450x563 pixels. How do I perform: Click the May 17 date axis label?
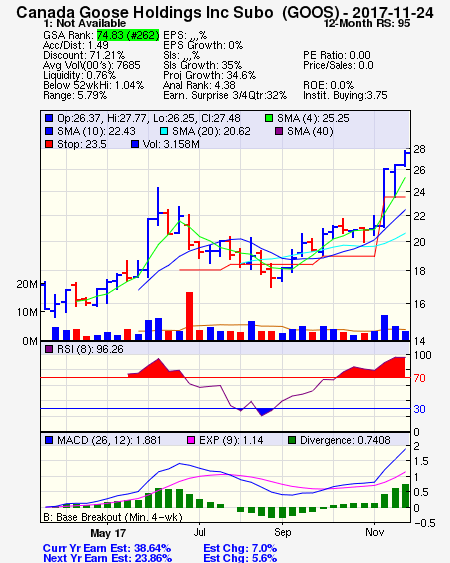(x=108, y=533)
